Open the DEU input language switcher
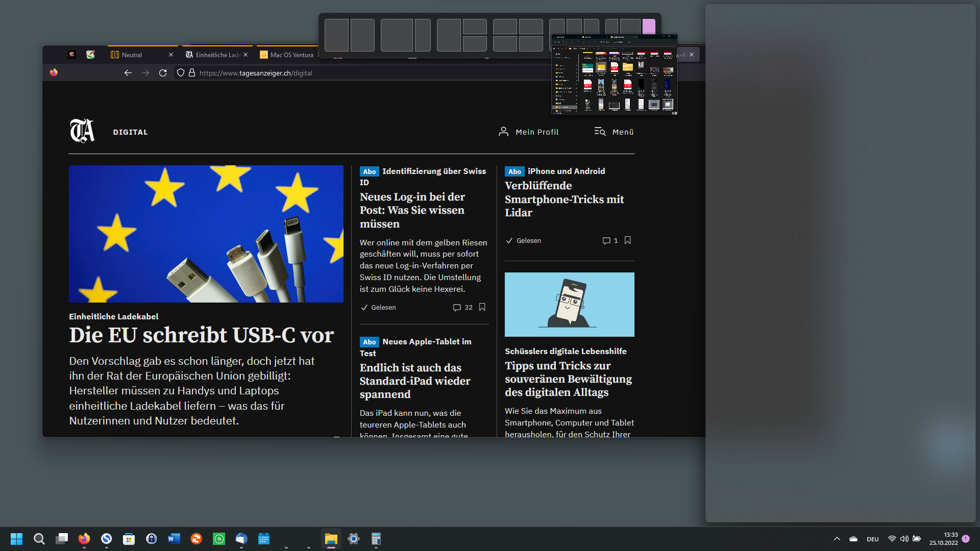The image size is (980, 551). [x=873, y=539]
